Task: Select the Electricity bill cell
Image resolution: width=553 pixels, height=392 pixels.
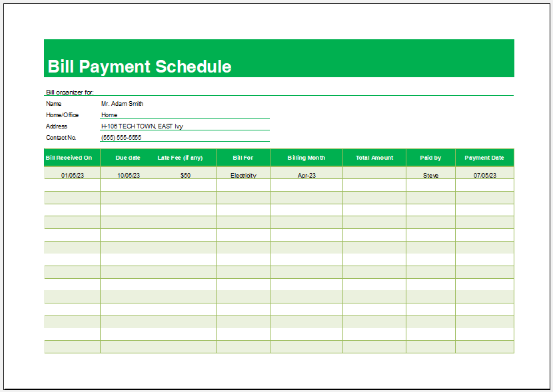Action: 243,173
